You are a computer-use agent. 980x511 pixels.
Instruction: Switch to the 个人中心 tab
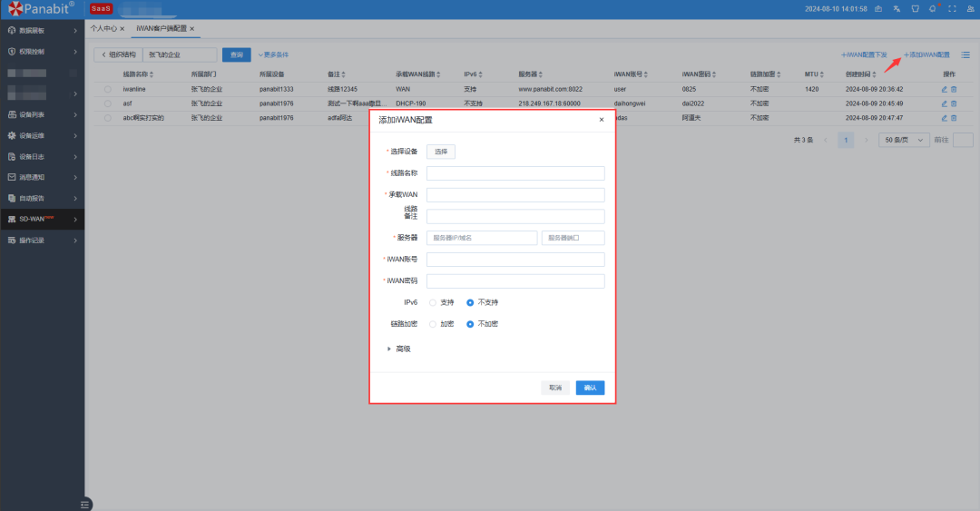pos(103,29)
